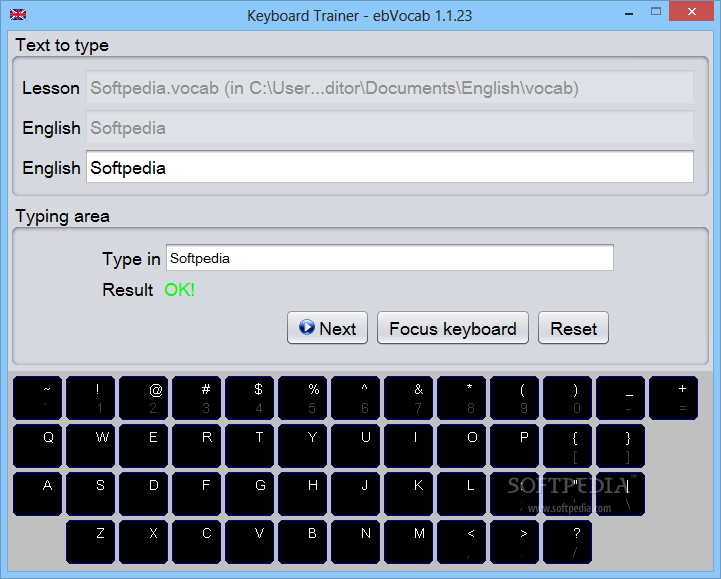Tap the * / 8 key
Viewport: 721px width, 579px height.
tap(462, 398)
